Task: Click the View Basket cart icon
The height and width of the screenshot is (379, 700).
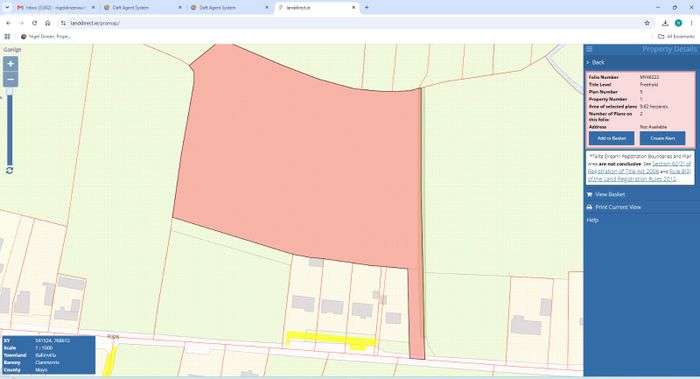Action: 589,194
